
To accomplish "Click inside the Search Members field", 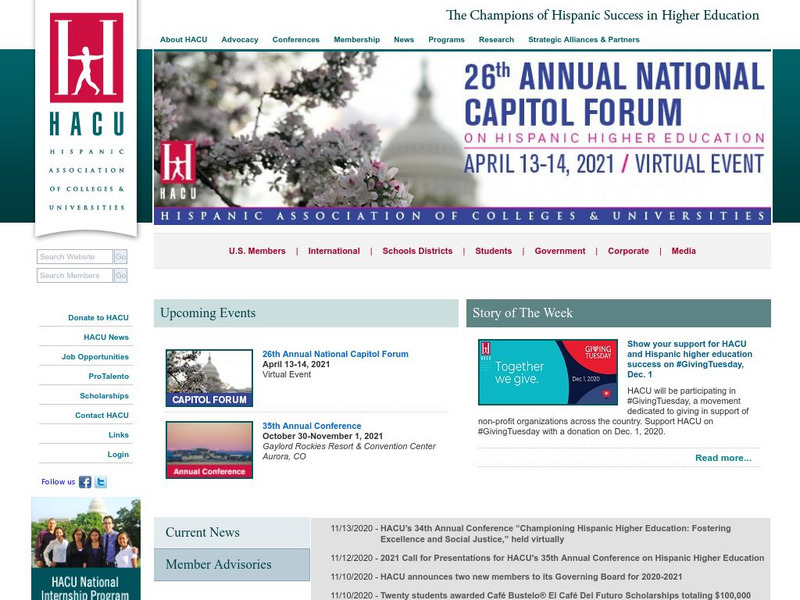I will pyautogui.click(x=74, y=276).
